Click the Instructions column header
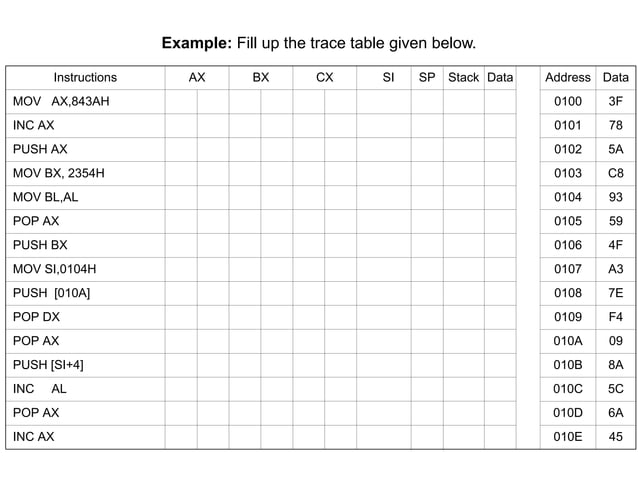638x478 pixels. click(85, 77)
